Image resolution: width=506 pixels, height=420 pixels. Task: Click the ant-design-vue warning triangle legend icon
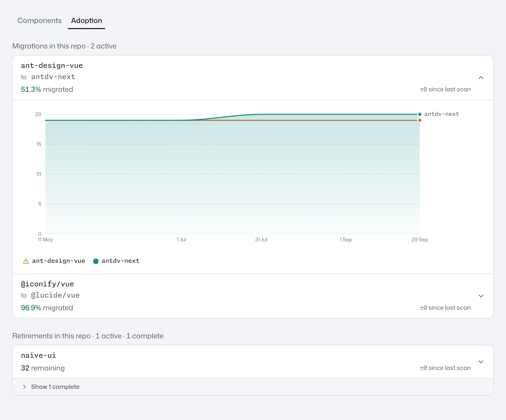(x=26, y=261)
